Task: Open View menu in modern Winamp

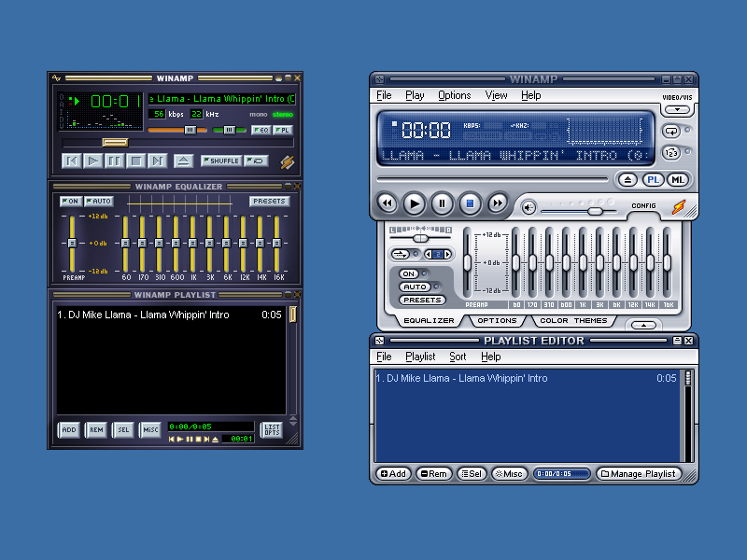Action: (496, 95)
